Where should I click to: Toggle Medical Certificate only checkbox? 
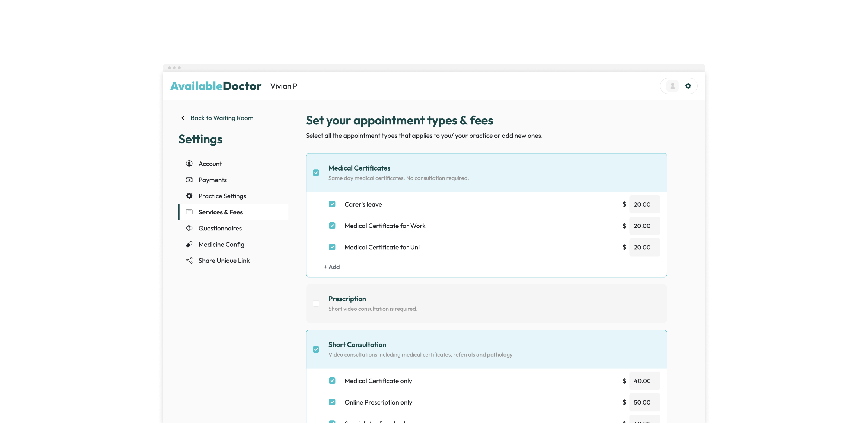[x=332, y=381]
